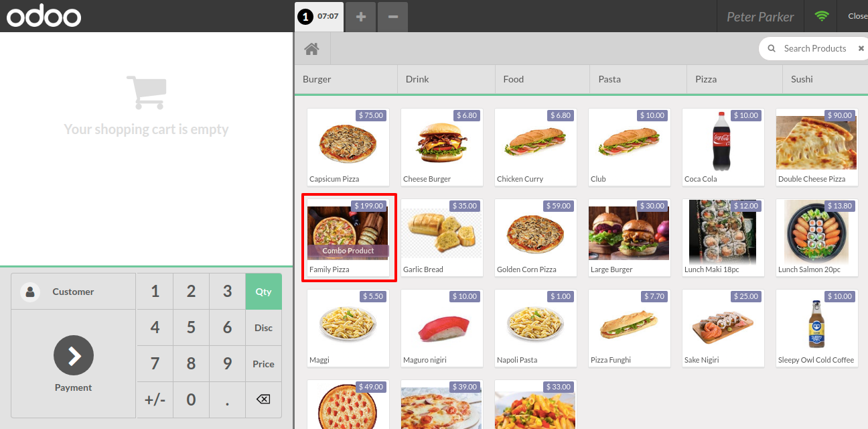
Task: Select order 1 tab at 07:07
Action: 319,16
